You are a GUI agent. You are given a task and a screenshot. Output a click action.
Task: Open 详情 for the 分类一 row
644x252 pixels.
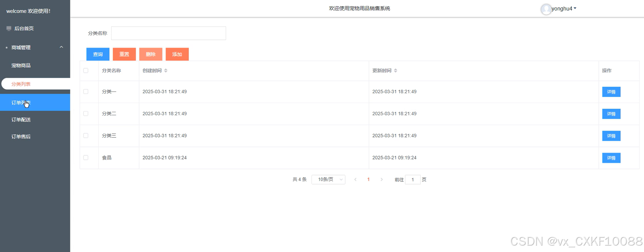pyautogui.click(x=611, y=92)
